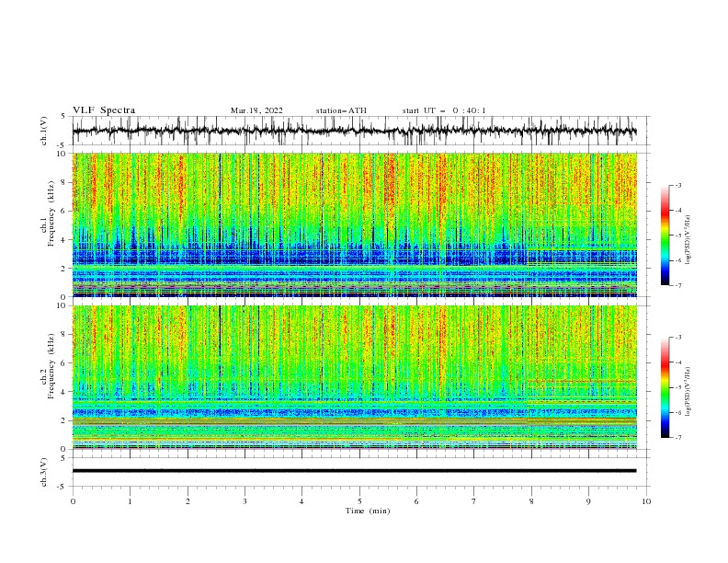Click the "8" tick on the time axis
The height and width of the screenshot is (563, 728).
click(531, 501)
